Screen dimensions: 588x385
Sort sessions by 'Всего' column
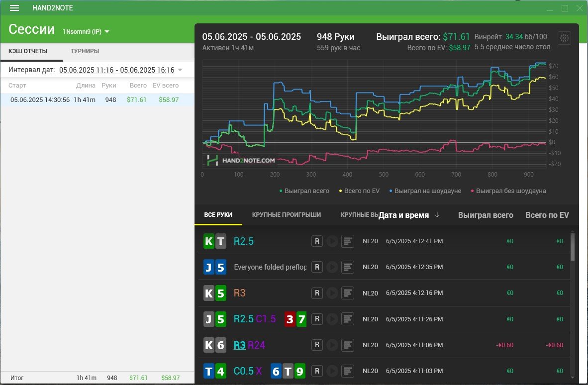click(138, 86)
